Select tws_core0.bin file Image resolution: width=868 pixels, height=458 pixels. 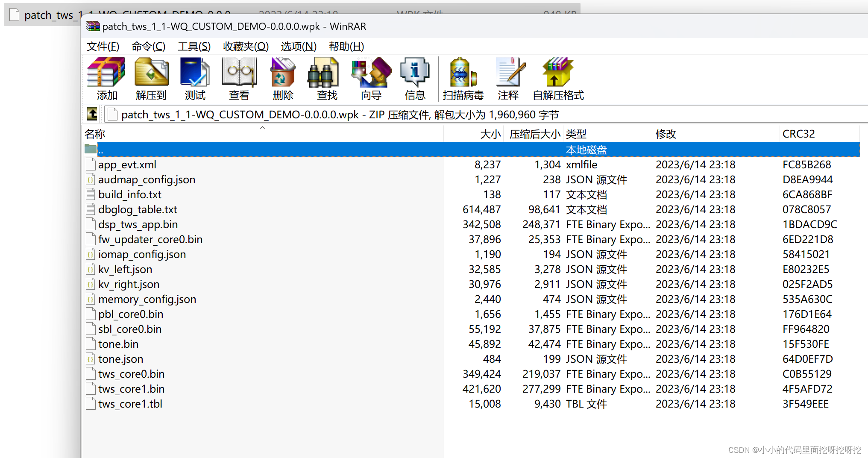(131, 374)
